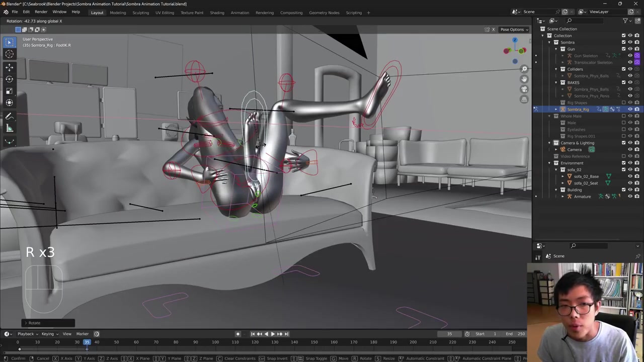Select the Move tool in the toolbar
This screenshot has width=644, height=362.
click(x=9, y=67)
